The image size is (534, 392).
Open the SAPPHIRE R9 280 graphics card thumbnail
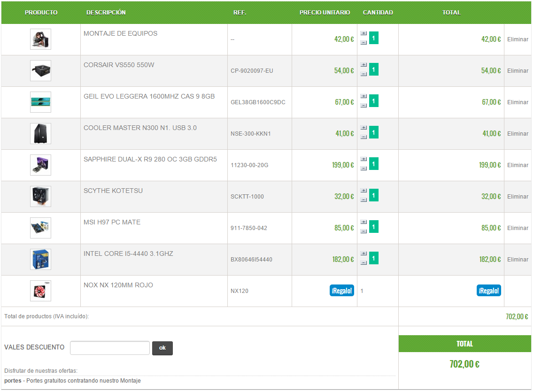(x=40, y=165)
